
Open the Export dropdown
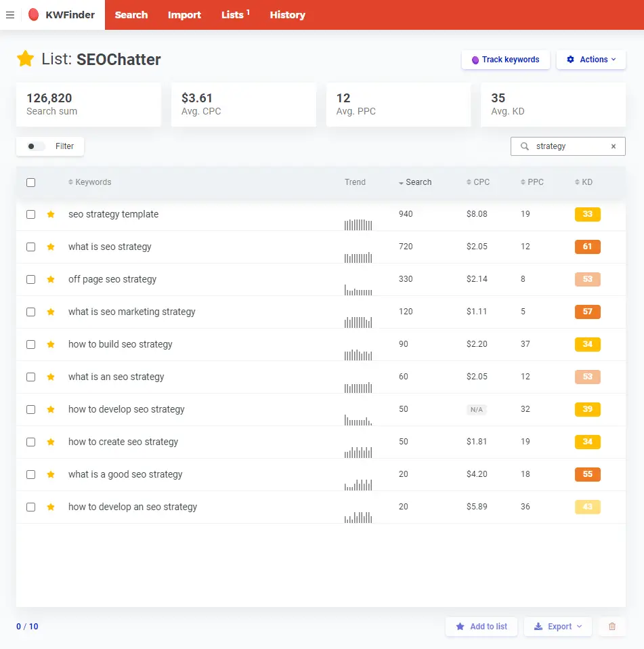(x=557, y=626)
